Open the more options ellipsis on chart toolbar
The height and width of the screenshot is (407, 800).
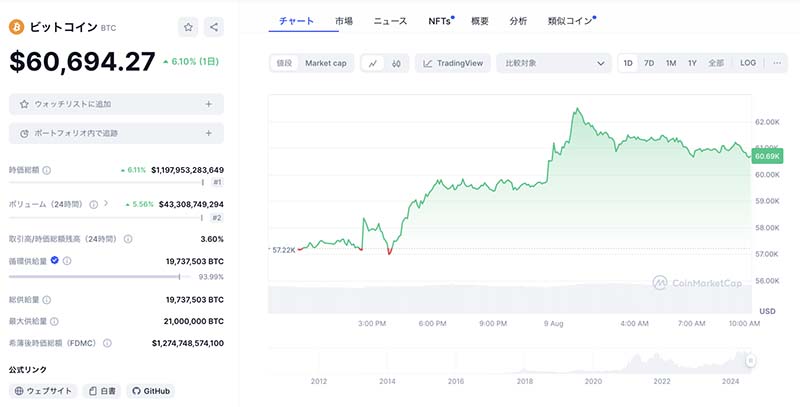coord(777,63)
